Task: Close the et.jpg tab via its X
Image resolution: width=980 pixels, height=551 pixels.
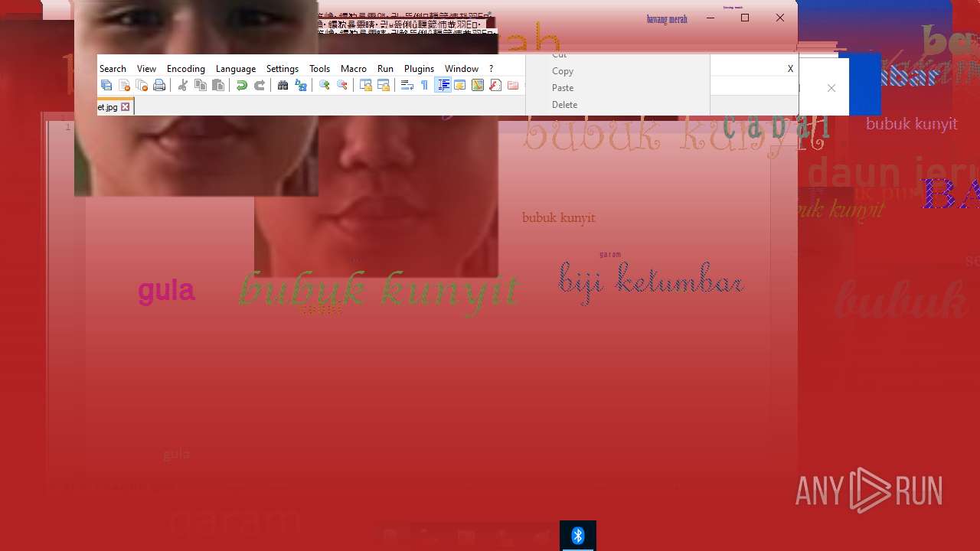Action: click(126, 107)
